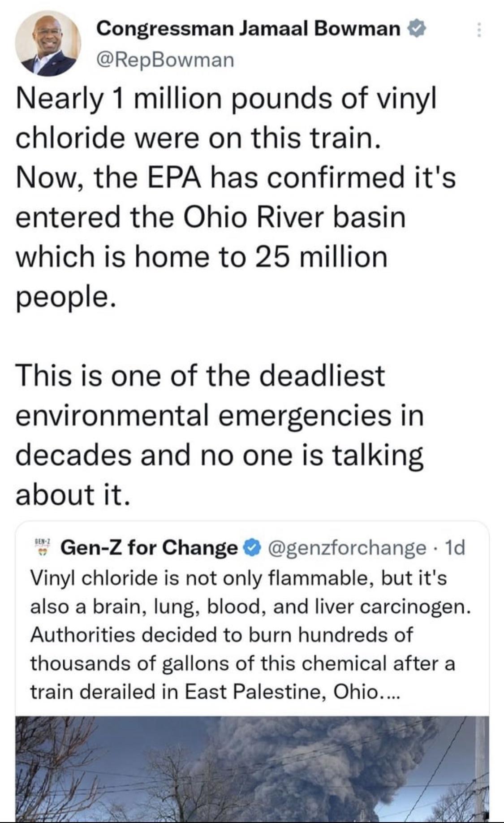Open the quoted Gen-Z for Change tweet
The height and width of the screenshot is (823, 504).
pyautogui.click(x=251, y=628)
